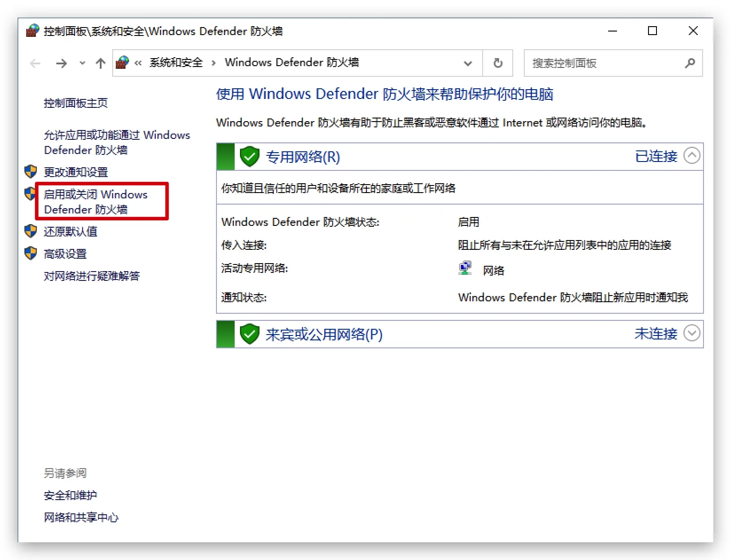Click the green shield icon for 来宾或公用网络

coord(250,334)
